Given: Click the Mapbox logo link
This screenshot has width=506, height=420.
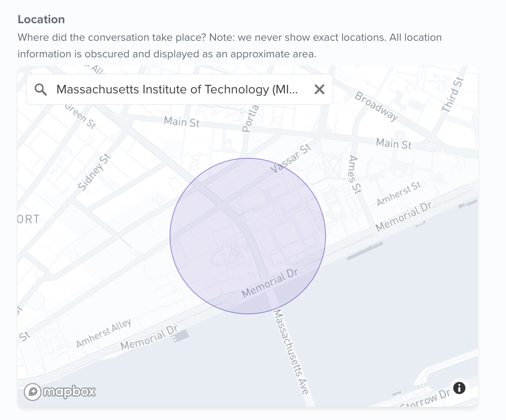Looking at the screenshot, I should pyautogui.click(x=60, y=392).
